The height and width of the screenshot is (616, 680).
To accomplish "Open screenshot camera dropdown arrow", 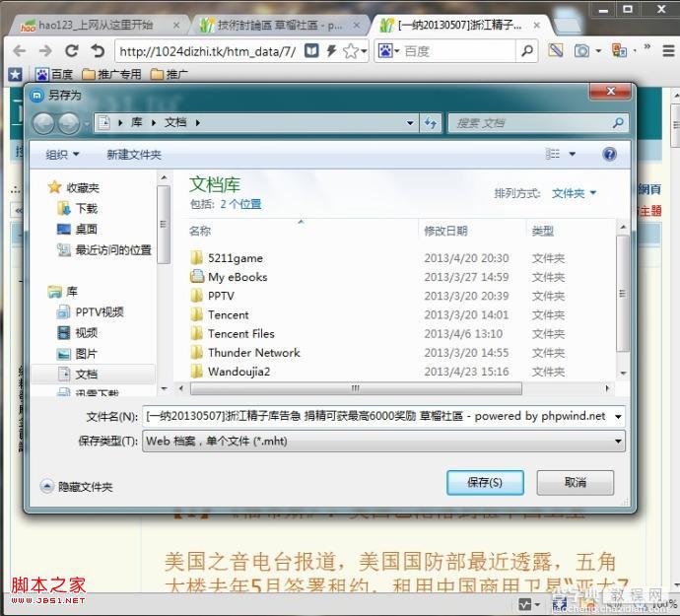I will click(598, 51).
